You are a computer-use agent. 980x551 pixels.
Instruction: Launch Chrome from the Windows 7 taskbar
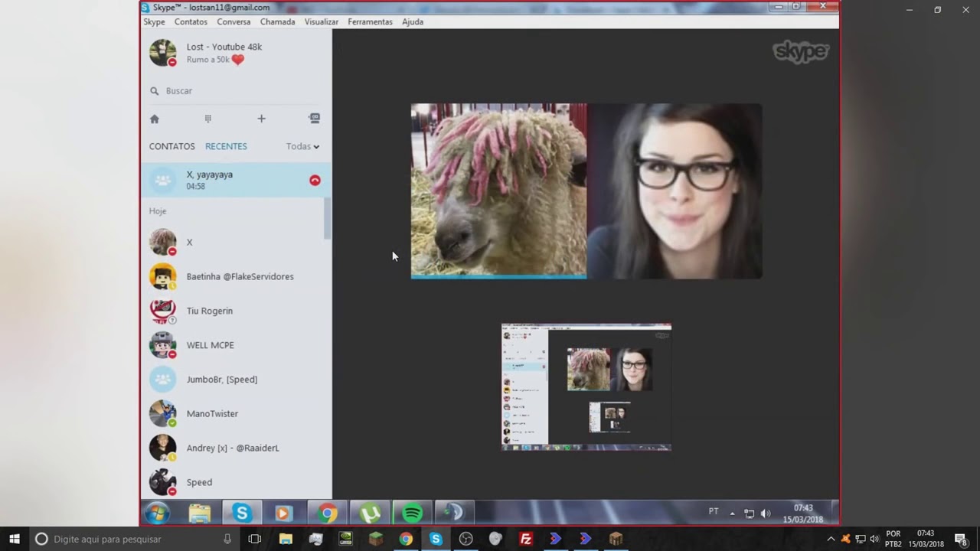click(x=327, y=513)
